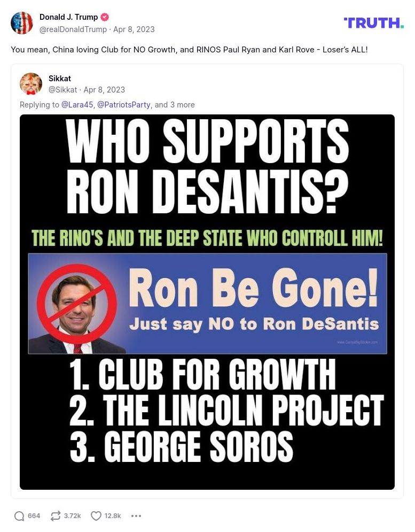Open the "Who Supports Ron DeSantis?" image

pyautogui.click(x=207, y=302)
